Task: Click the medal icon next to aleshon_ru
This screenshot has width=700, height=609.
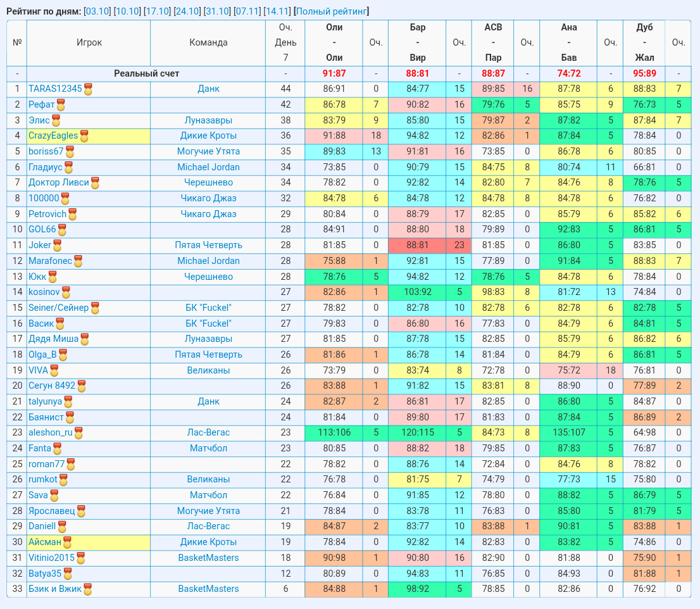Action: (78, 433)
